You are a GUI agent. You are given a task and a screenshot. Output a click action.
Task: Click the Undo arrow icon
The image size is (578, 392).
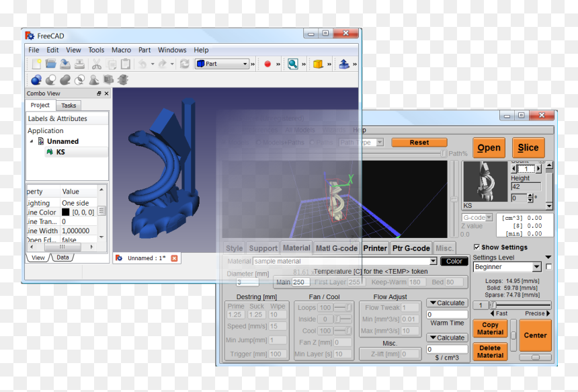point(142,64)
